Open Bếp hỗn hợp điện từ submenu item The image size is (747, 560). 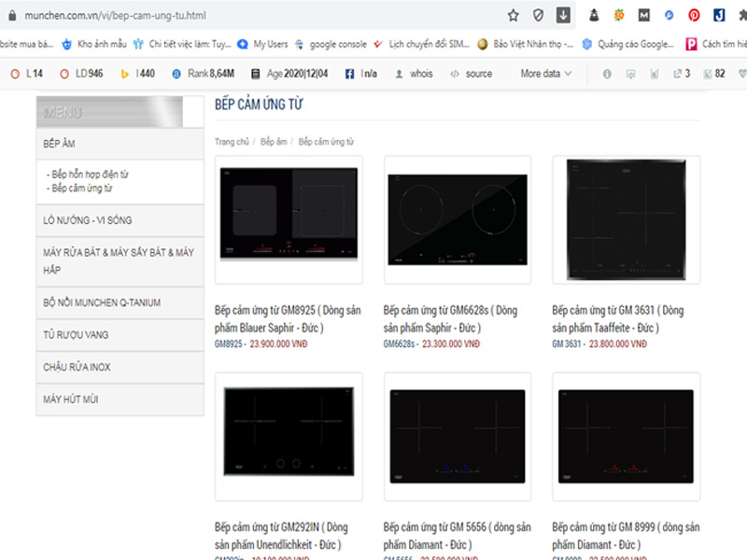point(90,175)
